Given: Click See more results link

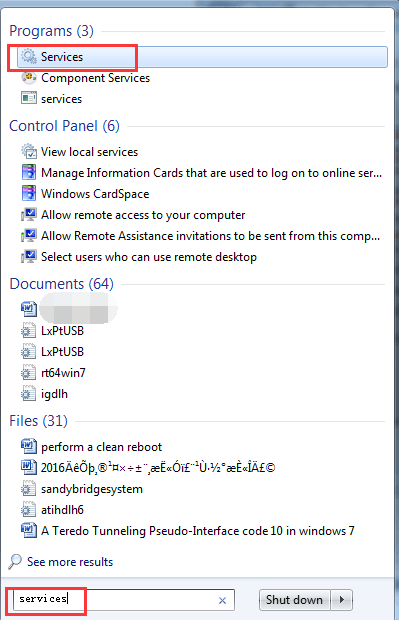Looking at the screenshot, I should [x=70, y=562].
